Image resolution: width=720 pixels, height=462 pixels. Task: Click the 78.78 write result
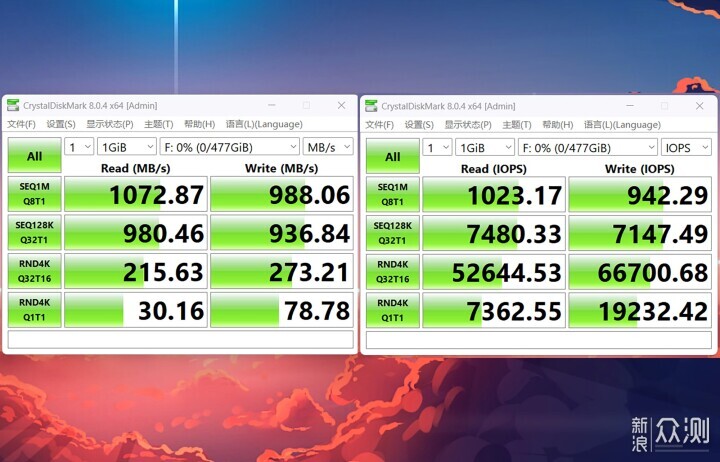282,310
